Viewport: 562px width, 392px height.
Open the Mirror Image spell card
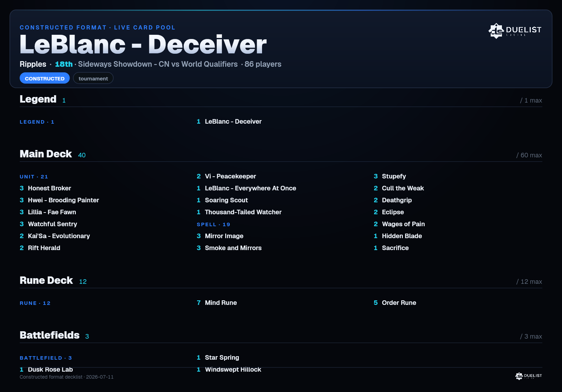[x=224, y=236]
